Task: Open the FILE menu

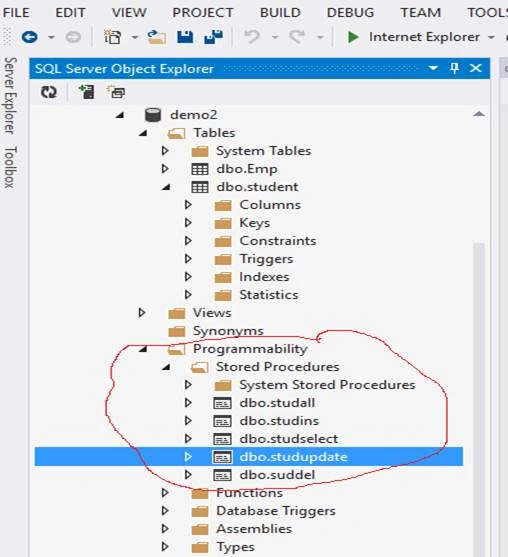Action: (x=16, y=13)
